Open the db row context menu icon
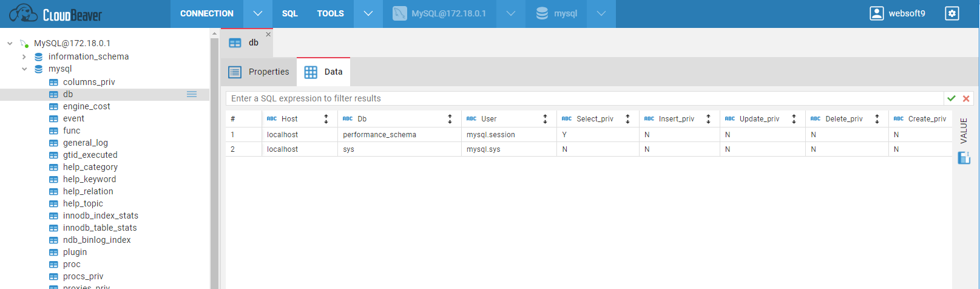Image resolution: width=980 pixels, height=289 pixels. [192, 94]
